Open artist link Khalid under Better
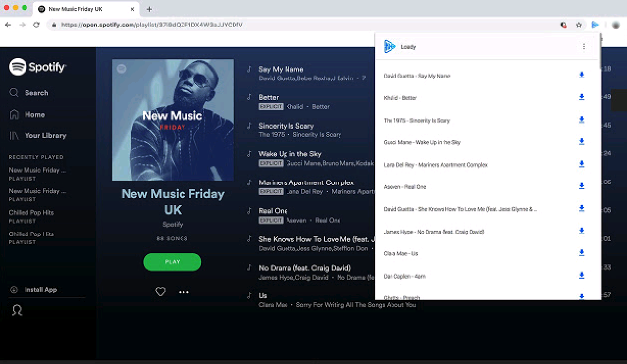Viewport: 627px width, 364px height. point(294,106)
